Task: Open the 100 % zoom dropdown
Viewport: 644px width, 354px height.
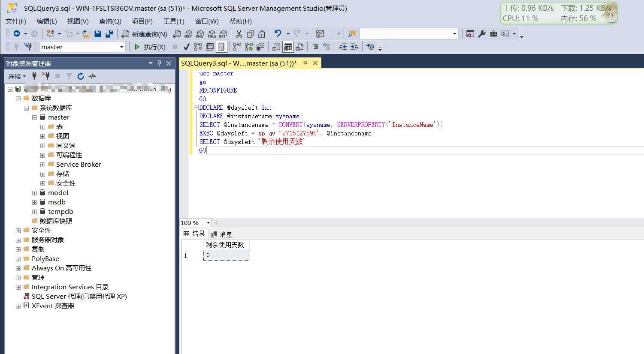Action: (208, 223)
